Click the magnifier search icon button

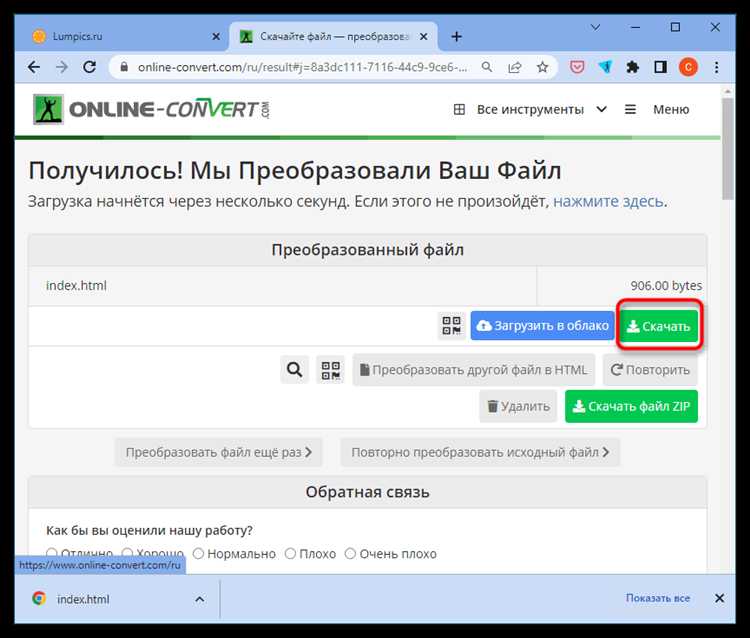pyautogui.click(x=294, y=370)
